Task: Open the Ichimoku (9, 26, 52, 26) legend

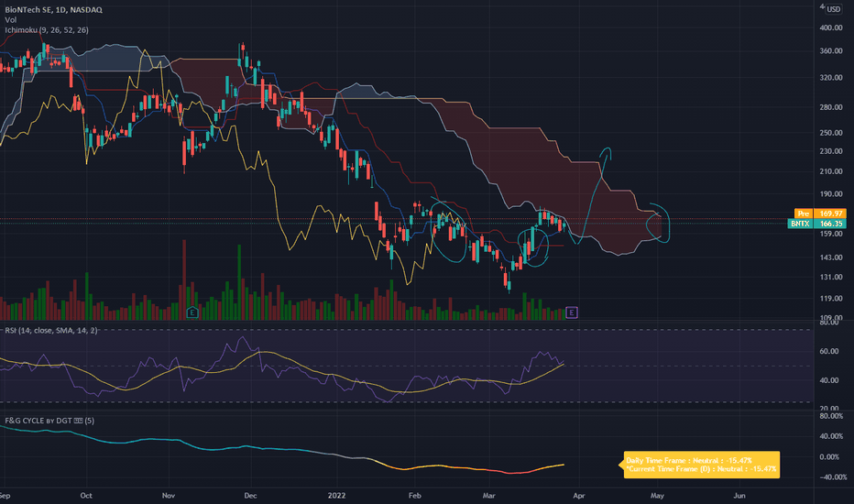Action: pyautogui.click(x=47, y=30)
